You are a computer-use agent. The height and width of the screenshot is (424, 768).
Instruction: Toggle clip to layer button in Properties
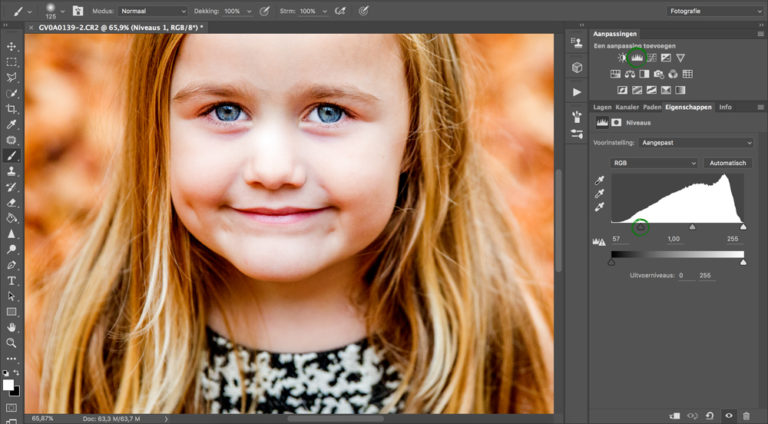tap(675, 414)
